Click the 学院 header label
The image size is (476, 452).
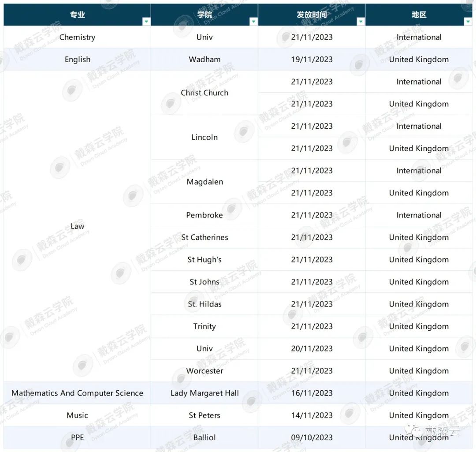(x=205, y=15)
